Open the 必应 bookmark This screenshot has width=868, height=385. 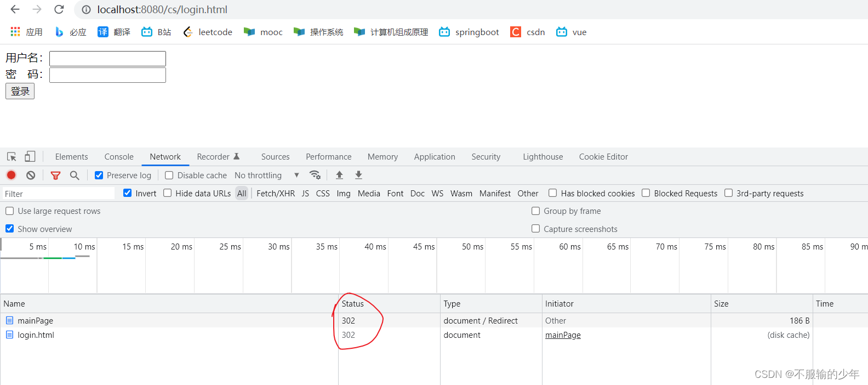pos(70,32)
